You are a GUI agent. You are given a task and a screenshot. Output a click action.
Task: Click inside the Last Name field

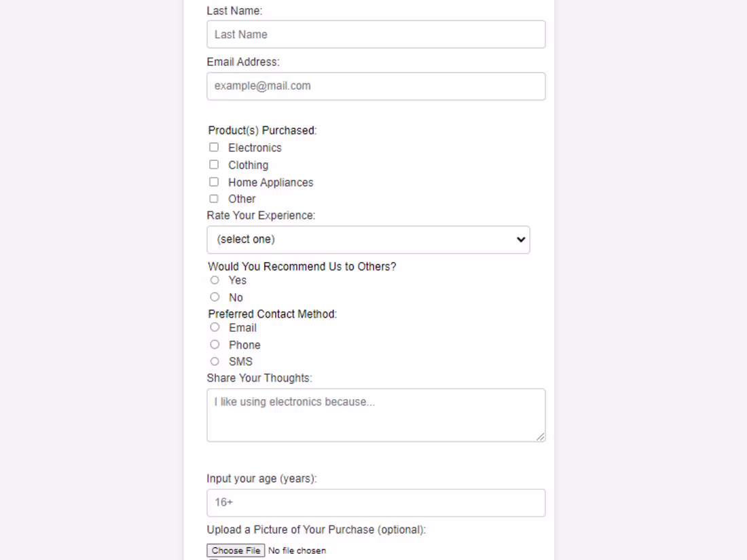pos(376,34)
